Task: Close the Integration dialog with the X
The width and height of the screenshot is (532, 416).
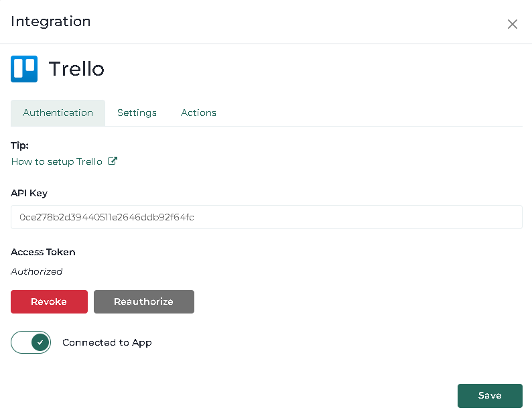Action: click(x=512, y=24)
